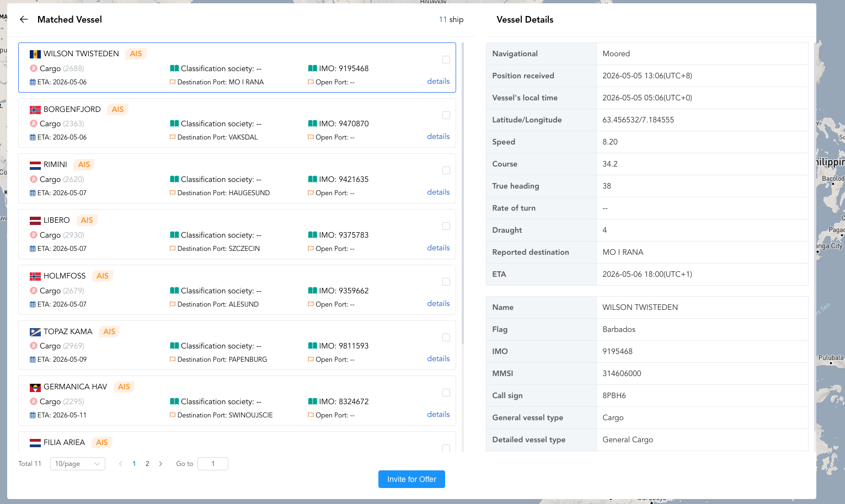Screen dimensions: 845x504
Task: Open details for WILSON TWISTEDEN
Action: (438, 81)
